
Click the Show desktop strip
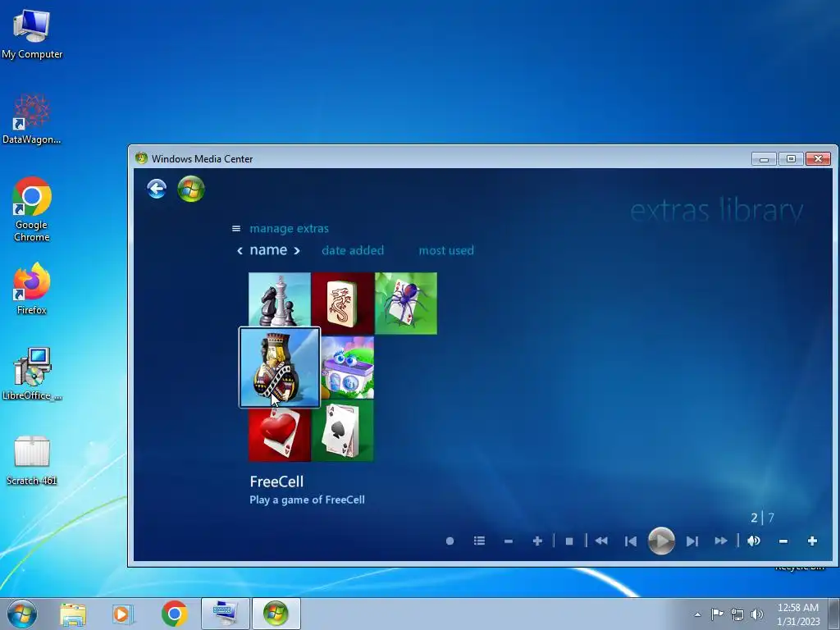point(834,614)
